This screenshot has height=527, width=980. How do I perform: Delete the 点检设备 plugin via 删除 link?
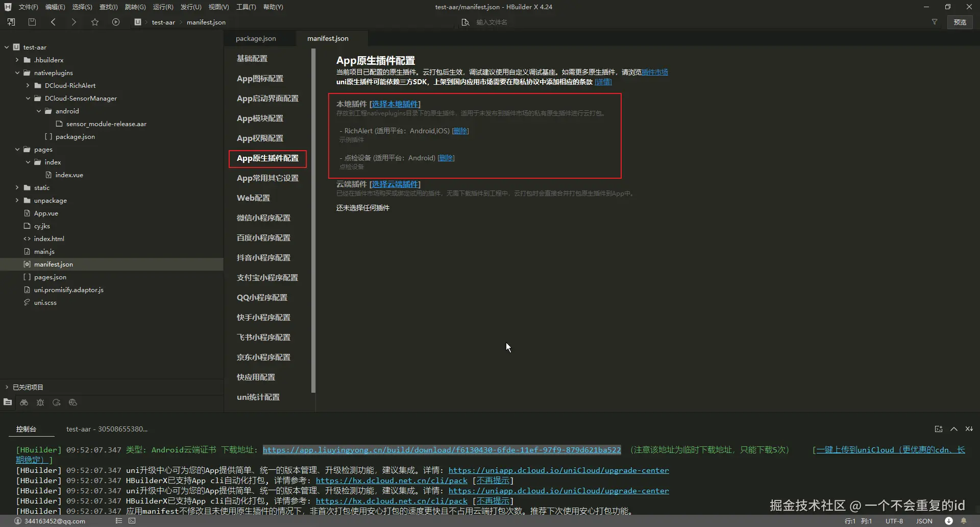point(446,158)
